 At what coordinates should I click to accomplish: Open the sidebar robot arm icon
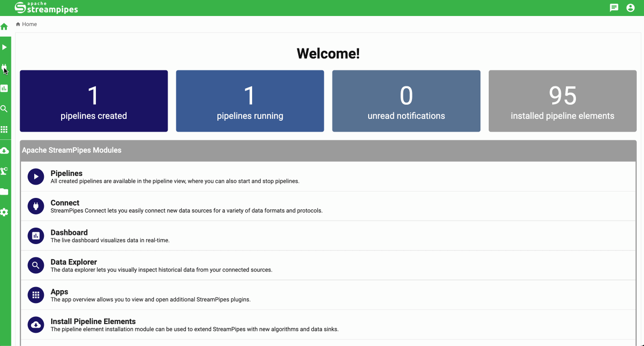pos(5,171)
